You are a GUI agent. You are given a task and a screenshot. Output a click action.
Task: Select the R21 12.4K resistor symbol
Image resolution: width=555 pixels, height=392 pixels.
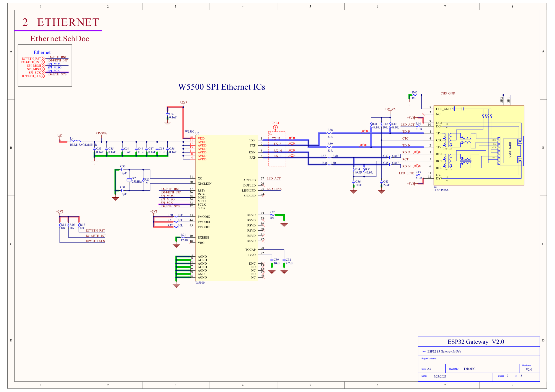pyautogui.click(x=183, y=237)
